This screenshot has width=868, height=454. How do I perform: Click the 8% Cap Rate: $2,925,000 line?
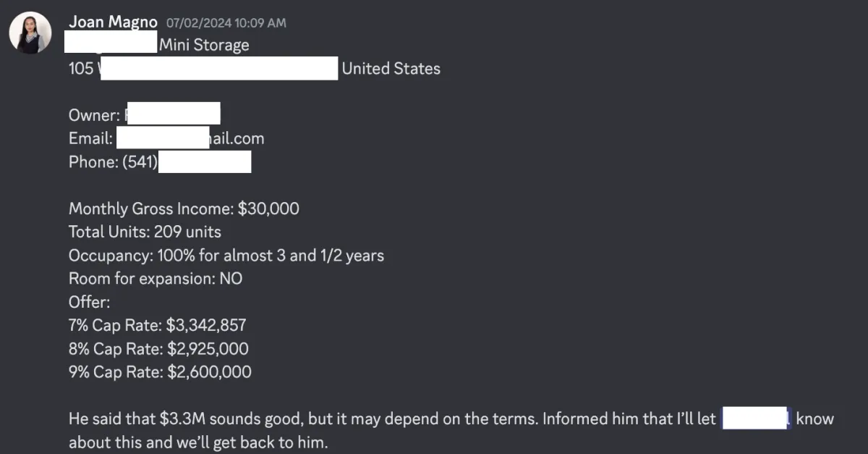click(x=158, y=349)
